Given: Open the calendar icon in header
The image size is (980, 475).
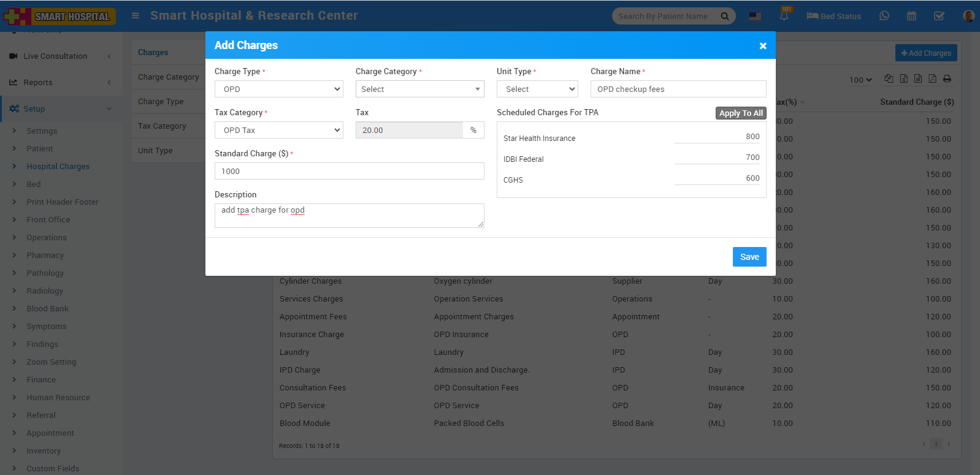Looking at the screenshot, I should (x=911, y=16).
